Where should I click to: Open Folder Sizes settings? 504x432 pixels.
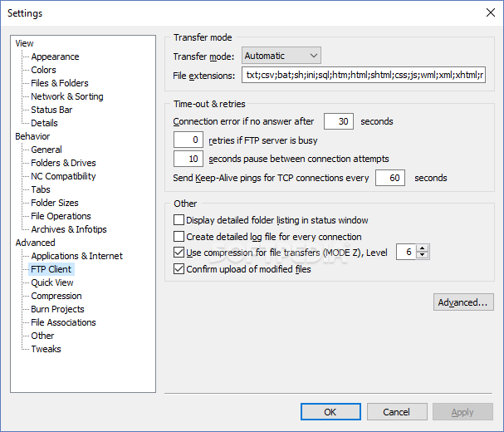[x=55, y=203]
